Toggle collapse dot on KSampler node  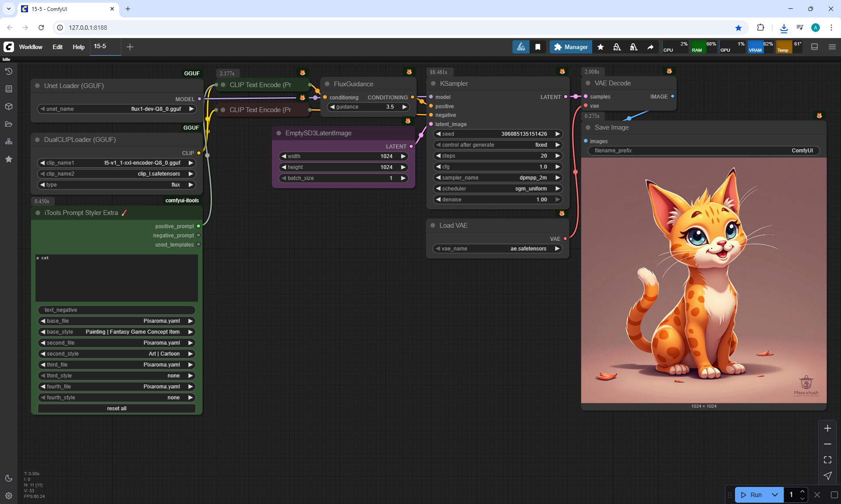[433, 84]
